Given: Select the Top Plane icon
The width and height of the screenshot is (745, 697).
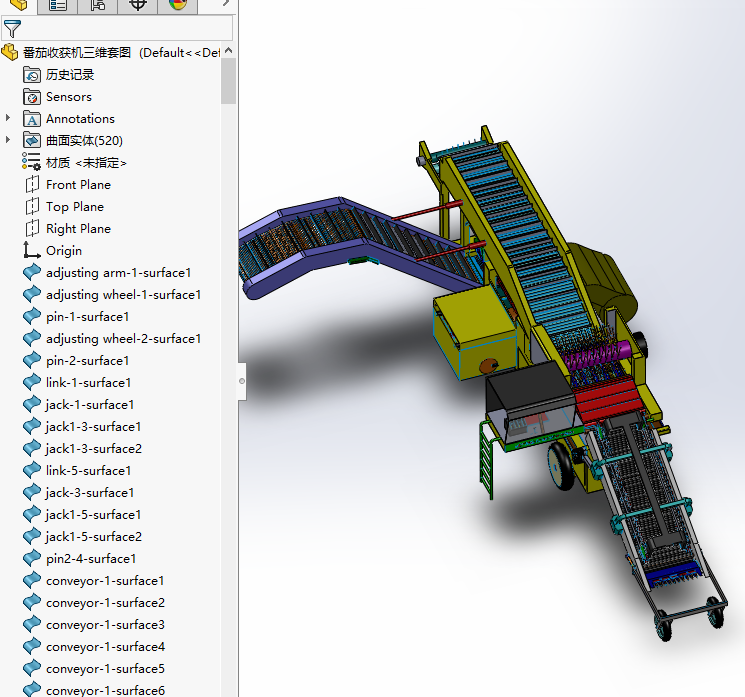Looking at the screenshot, I should 31,207.
